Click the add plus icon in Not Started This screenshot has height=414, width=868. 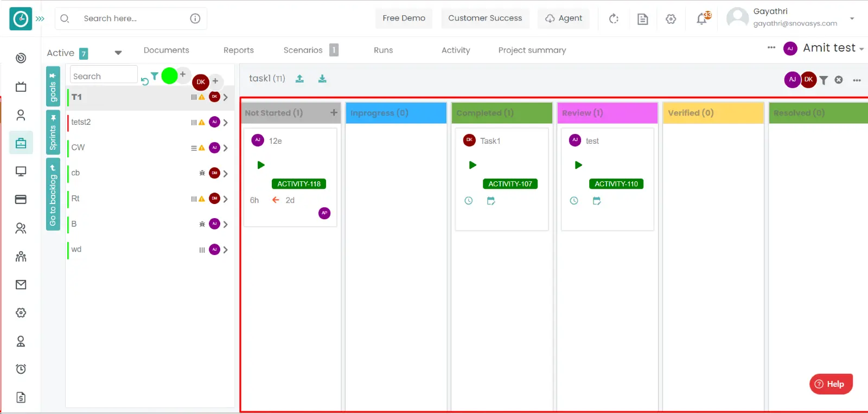(x=334, y=113)
